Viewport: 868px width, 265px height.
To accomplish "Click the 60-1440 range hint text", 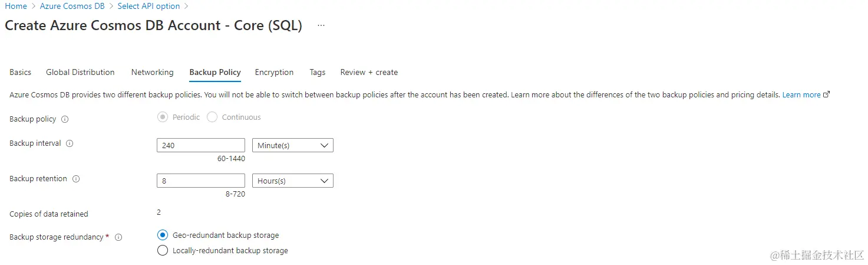I will 231,159.
